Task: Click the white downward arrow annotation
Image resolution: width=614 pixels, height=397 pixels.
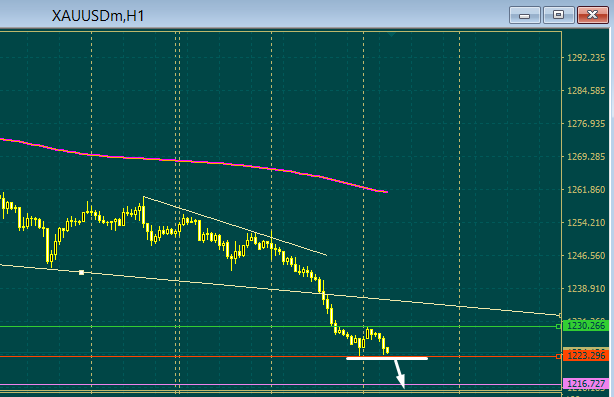Action: pyautogui.click(x=399, y=374)
